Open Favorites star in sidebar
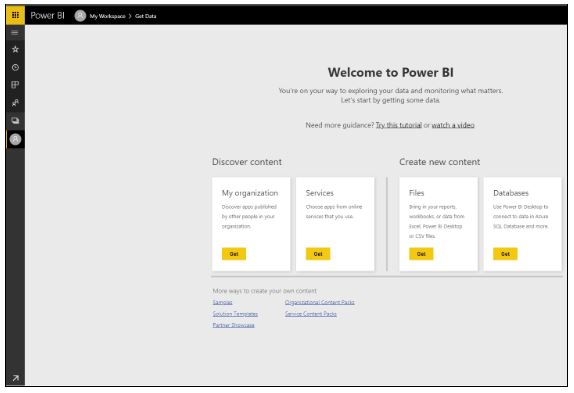This screenshot has width=574, height=393. pos(15,49)
